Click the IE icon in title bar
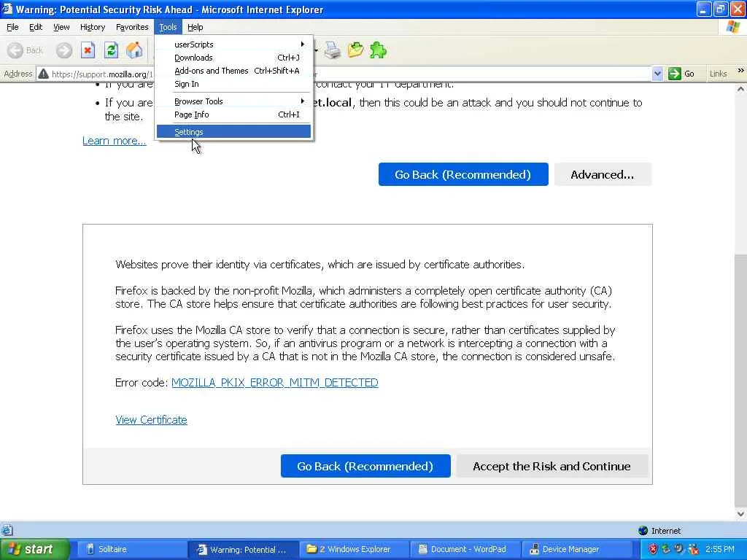Image resolution: width=747 pixels, height=560 pixels. pyautogui.click(x=7, y=9)
